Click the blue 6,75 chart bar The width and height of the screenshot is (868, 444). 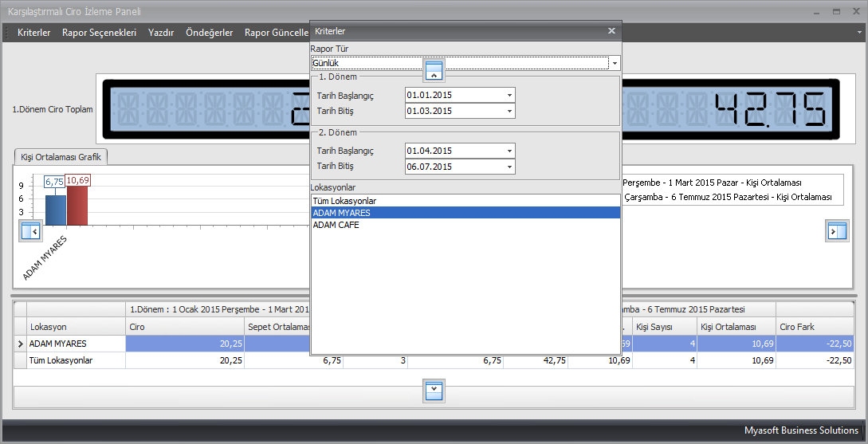(x=55, y=210)
